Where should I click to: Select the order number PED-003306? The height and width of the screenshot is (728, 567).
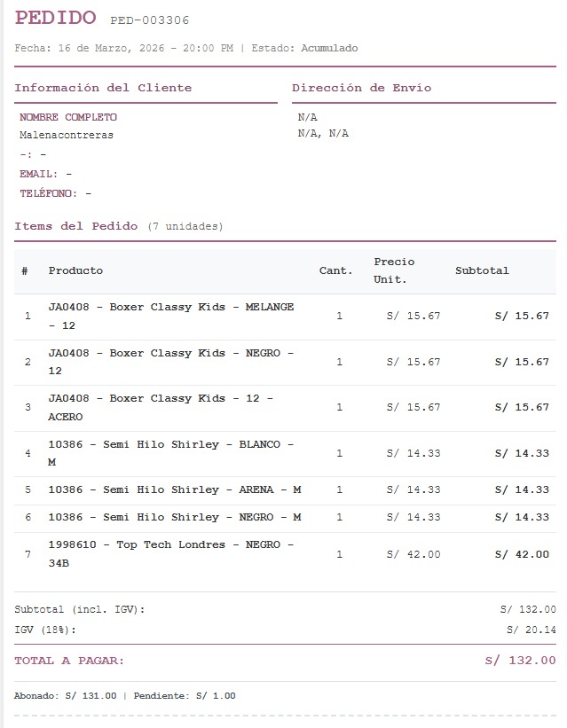tap(149, 20)
